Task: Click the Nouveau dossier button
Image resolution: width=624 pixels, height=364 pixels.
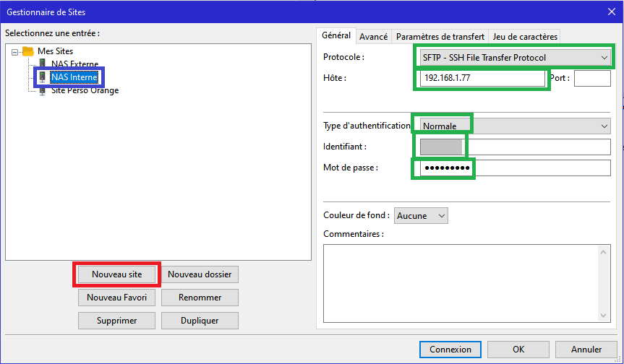Action: point(200,274)
